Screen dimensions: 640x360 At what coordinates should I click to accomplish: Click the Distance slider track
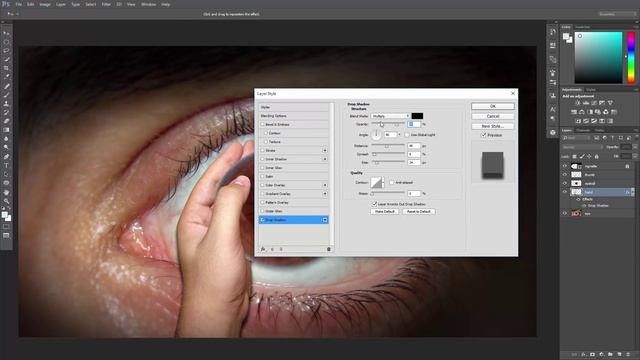click(388, 146)
